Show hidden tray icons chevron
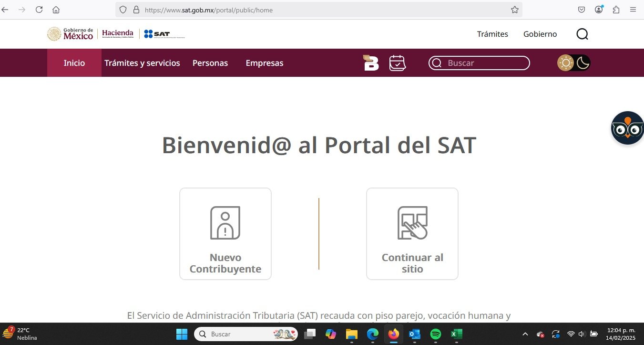Screen dimensions: 644x345 (525, 334)
